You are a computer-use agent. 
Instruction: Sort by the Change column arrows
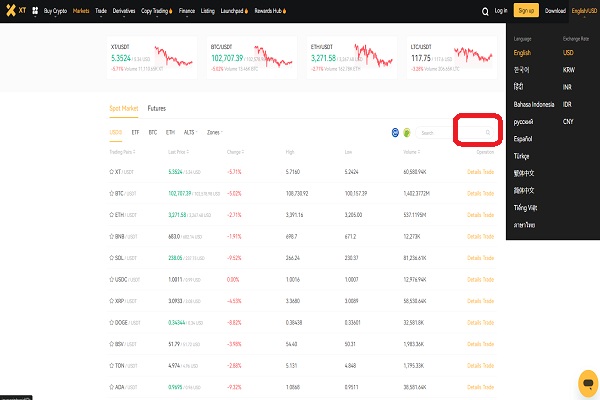(x=243, y=152)
